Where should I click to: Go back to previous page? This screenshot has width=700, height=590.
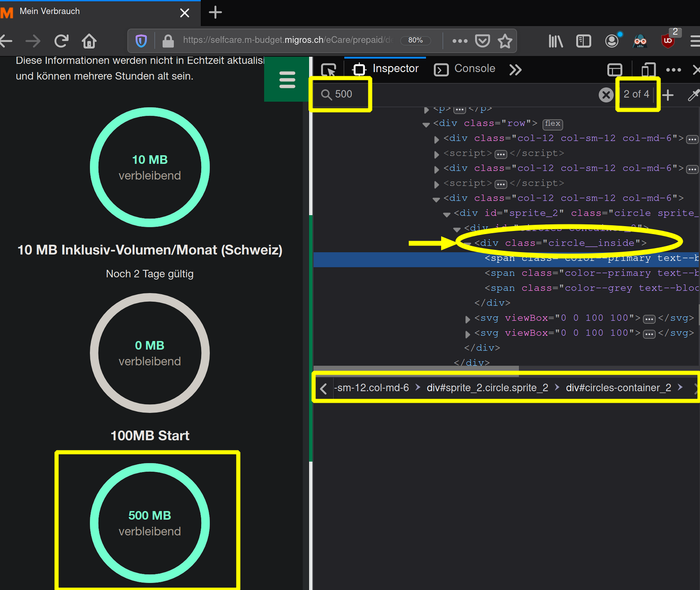tap(6, 41)
